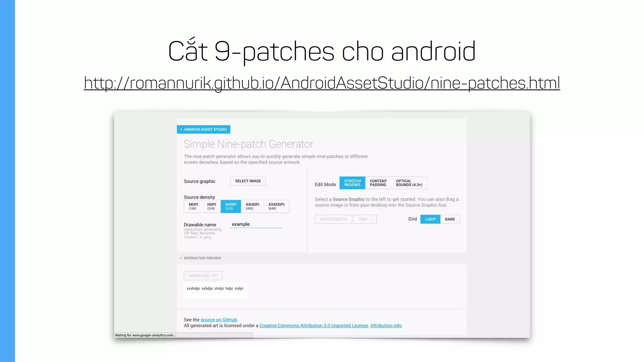Open Creative Commons Attribution 3.0 license link
644x362 pixels.
coord(314,326)
